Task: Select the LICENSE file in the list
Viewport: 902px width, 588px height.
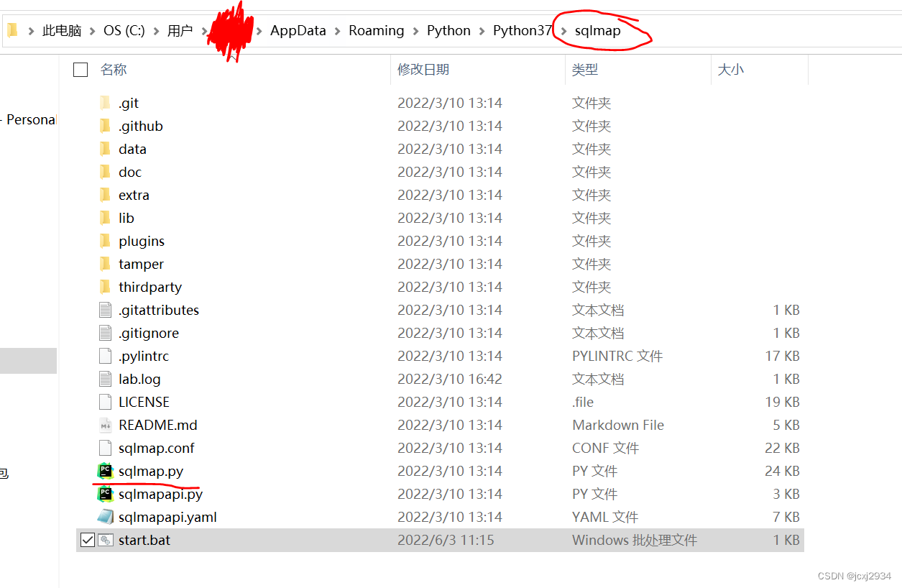Action: (x=143, y=402)
